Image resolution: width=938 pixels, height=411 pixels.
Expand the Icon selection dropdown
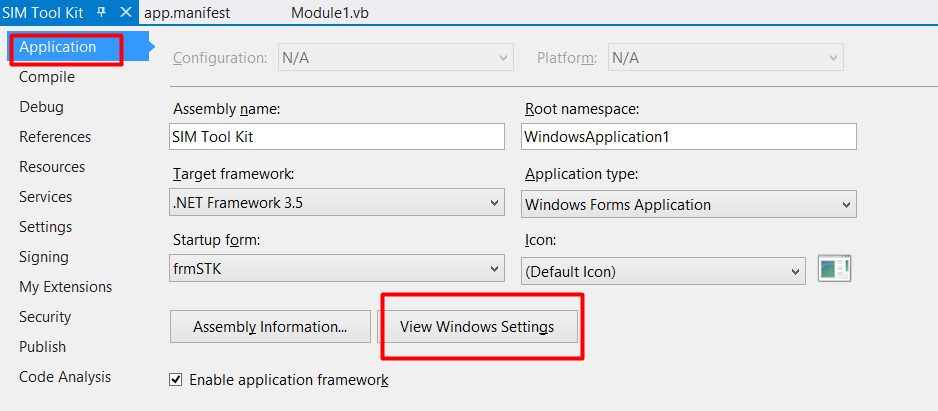[x=664, y=270]
